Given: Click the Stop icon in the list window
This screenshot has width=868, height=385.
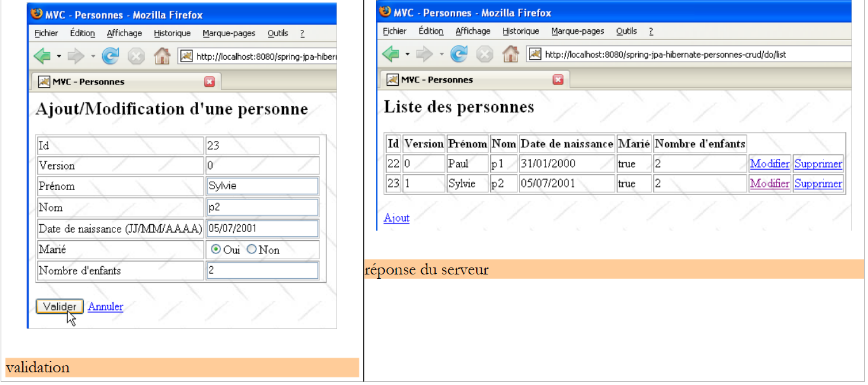Looking at the screenshot, I should [x=484, y=55].
